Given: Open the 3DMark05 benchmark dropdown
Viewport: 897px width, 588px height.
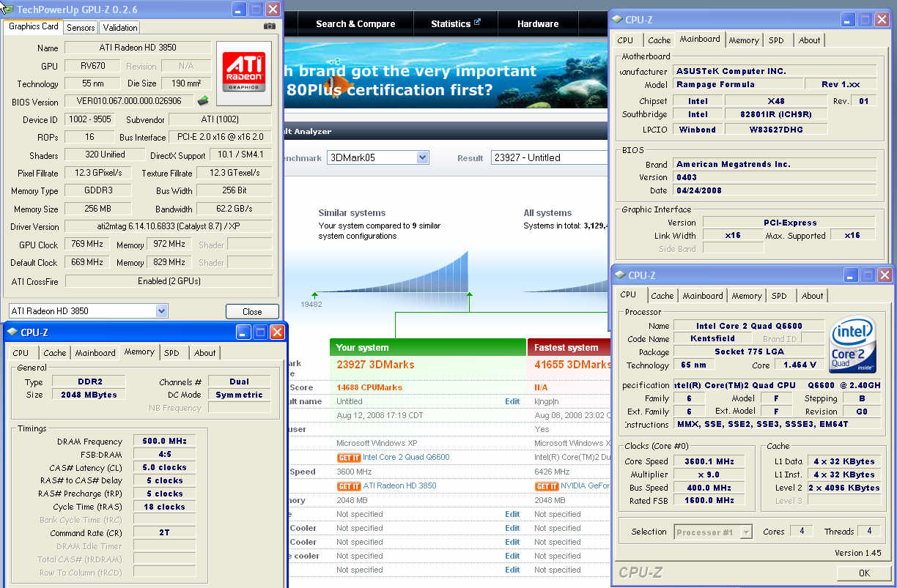Looking at the screenshot, I should tap(422, 157).
